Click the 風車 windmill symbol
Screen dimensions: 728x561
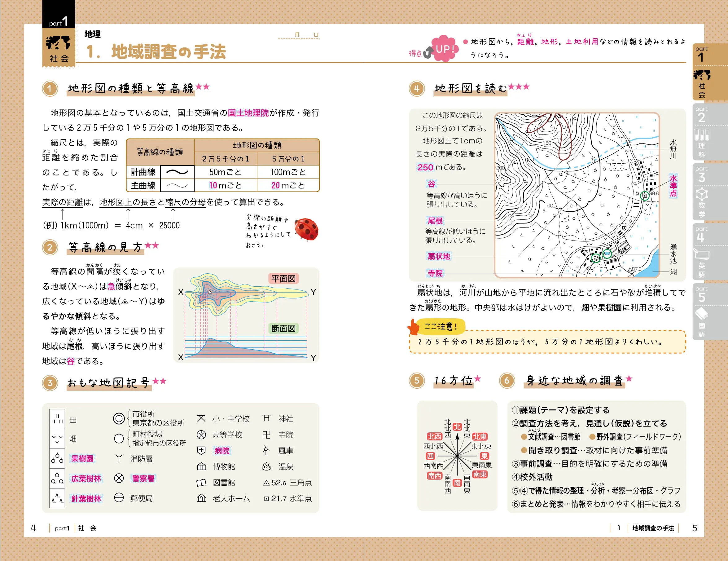point(266,450)
